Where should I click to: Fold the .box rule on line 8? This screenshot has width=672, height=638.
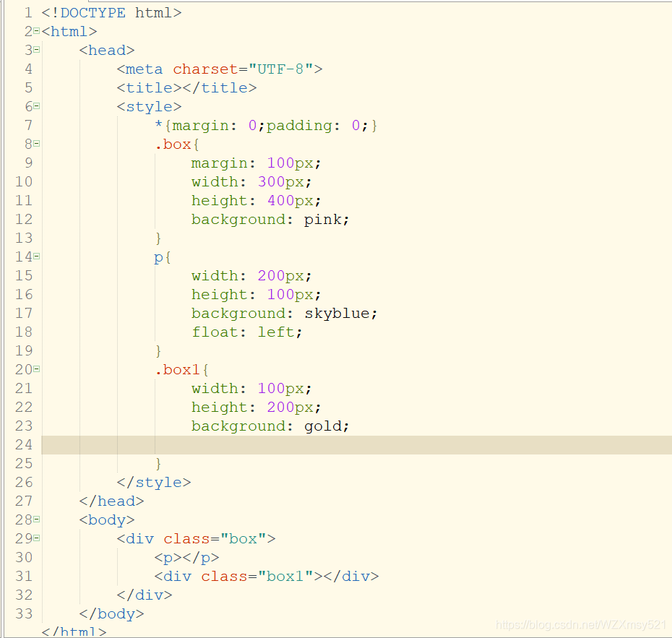[36, 144]
